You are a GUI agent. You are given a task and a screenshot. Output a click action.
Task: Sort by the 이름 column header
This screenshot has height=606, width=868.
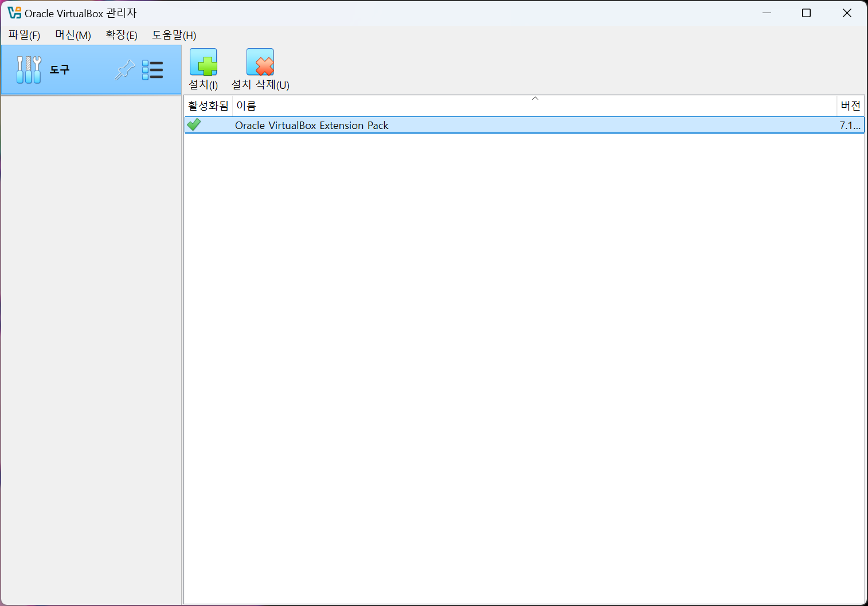click(x=534, y=105)
